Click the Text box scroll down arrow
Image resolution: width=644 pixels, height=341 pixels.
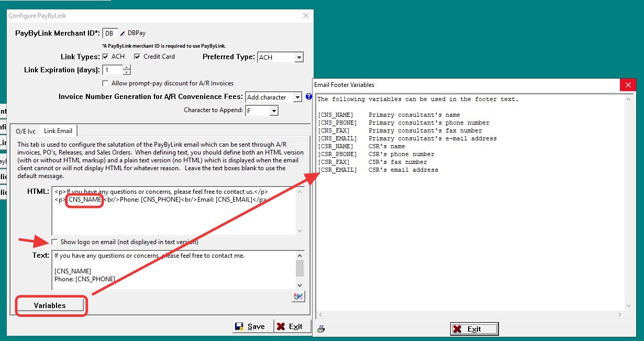click(299, 285)
